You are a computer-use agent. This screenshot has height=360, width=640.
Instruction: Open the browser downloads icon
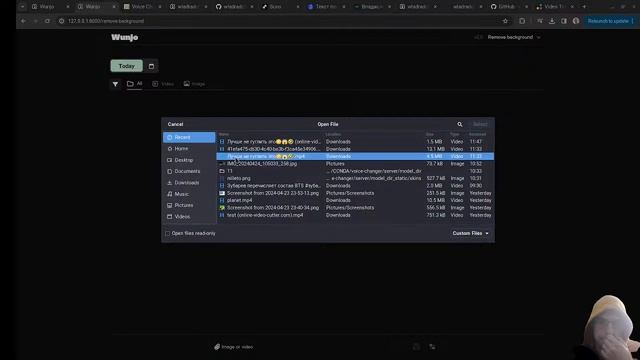tap(552, 21)
